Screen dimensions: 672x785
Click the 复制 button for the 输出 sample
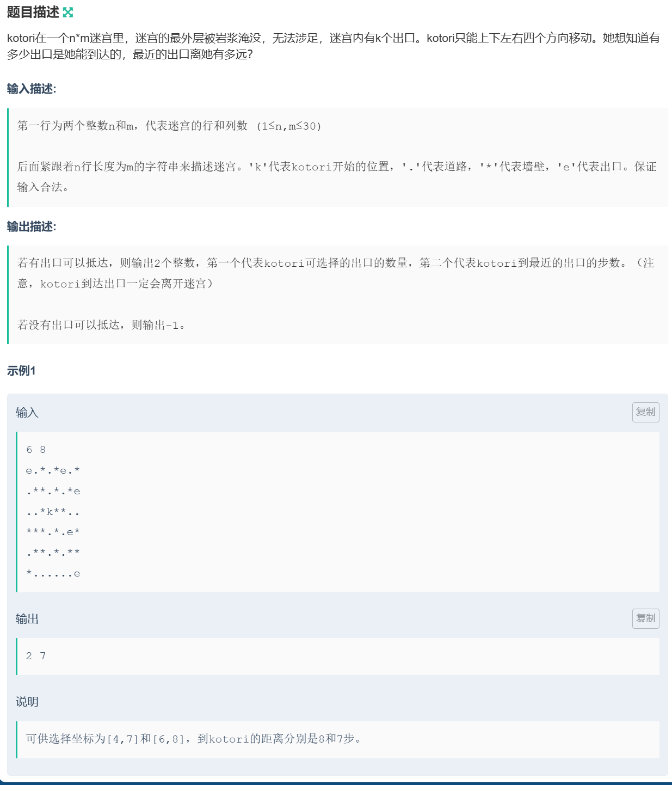click(x=646, y=618)
